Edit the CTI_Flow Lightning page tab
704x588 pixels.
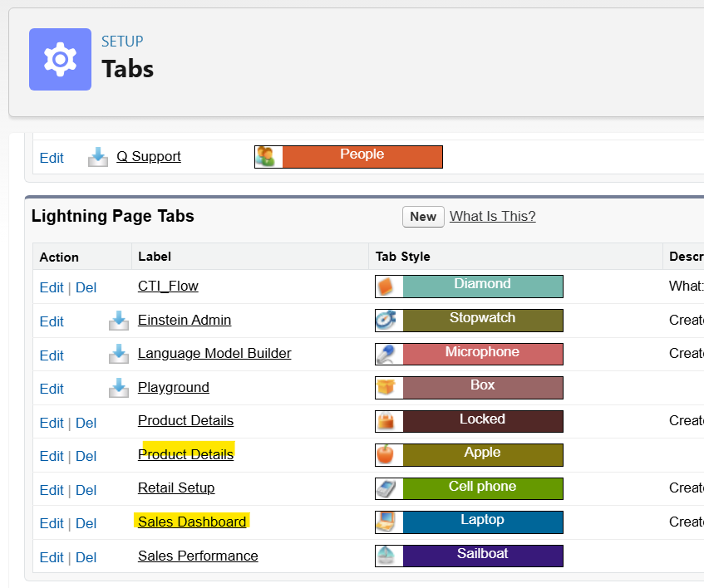[52, 288]
